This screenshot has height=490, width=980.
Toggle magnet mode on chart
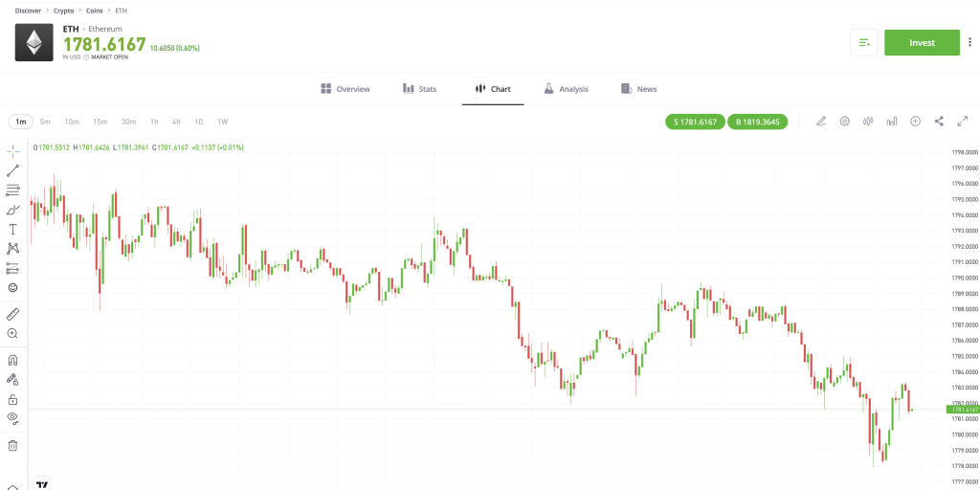(13, 361)
